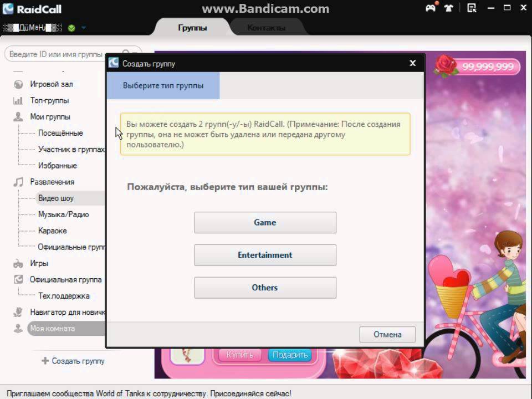
Task: Open Тех.поддержка group
Action: click(x=64, y=296)
